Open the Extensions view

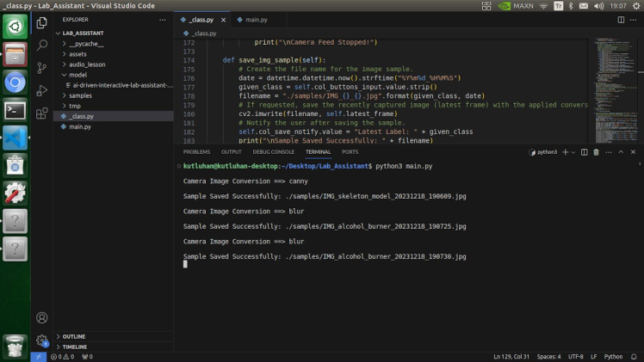(41, 113)
